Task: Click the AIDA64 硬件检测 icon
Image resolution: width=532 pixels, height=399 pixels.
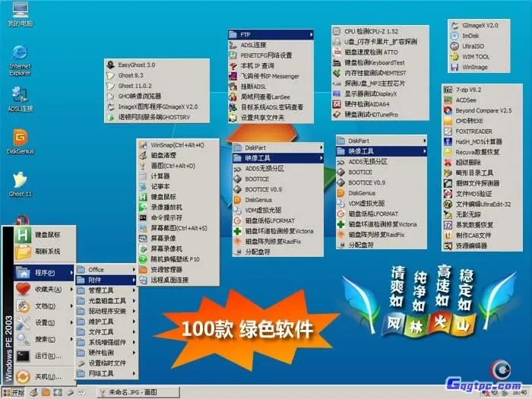Action: (x=337, y=104)
